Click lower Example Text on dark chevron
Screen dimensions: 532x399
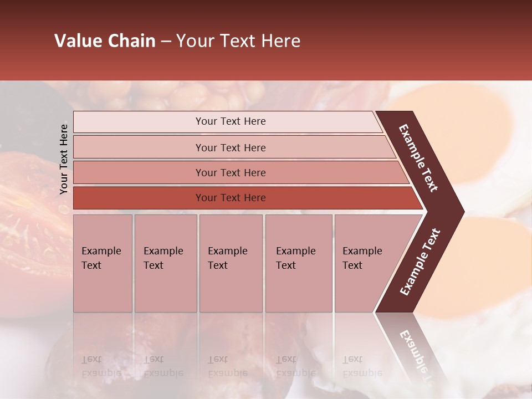tap(420, 262)
